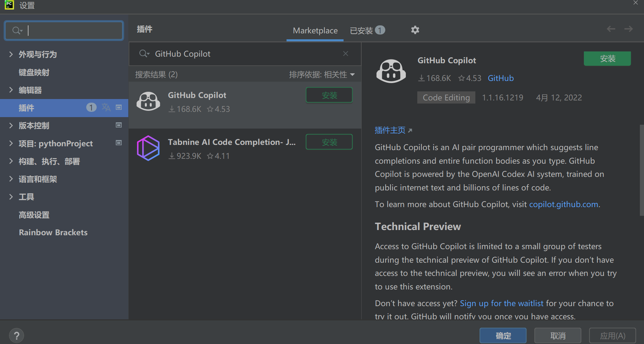This screenshot has height=344, width=644.
Task: Click the Technical Preview heading
Action: [418, 227]
